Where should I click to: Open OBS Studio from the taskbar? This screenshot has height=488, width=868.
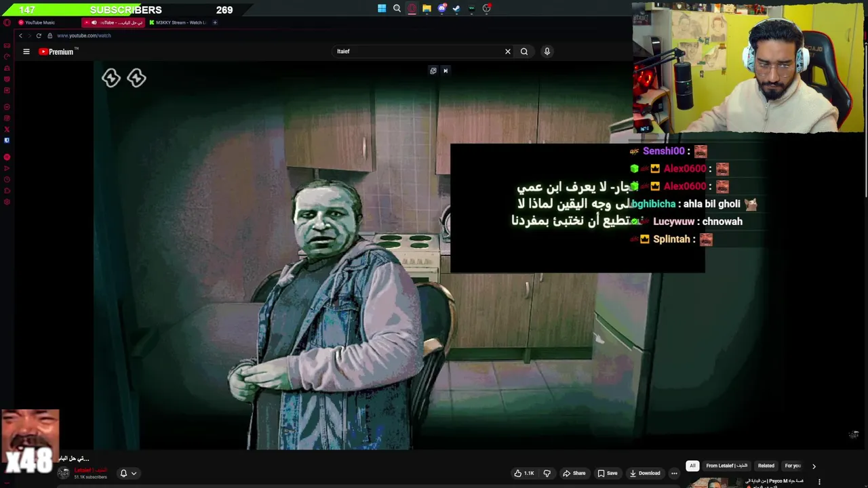pyautogui.click(x=486, y=9)
